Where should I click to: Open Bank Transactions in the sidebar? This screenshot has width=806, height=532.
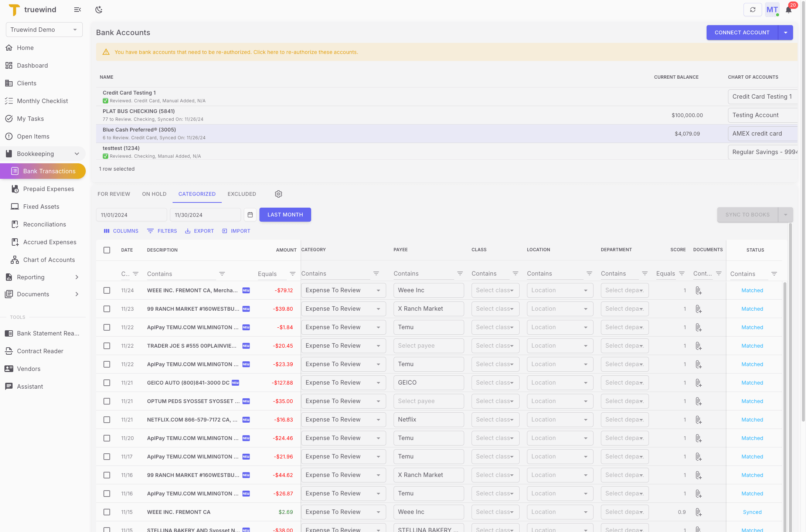49,171
